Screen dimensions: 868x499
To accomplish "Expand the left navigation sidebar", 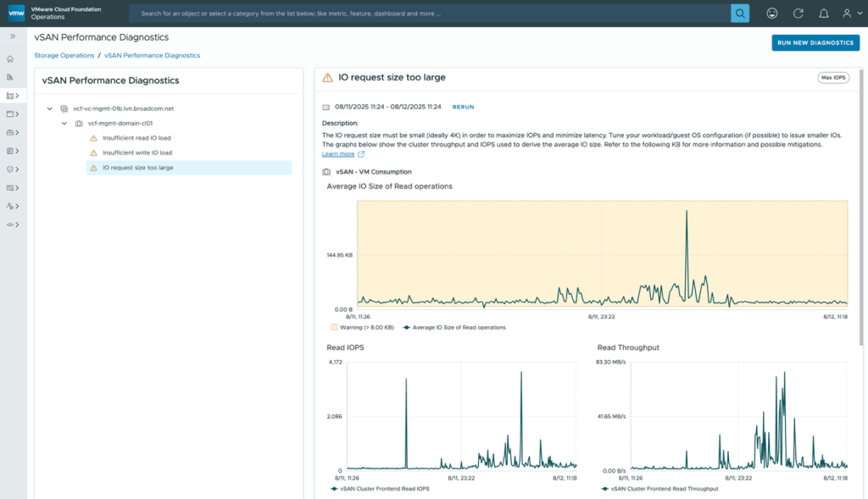I will click(x=13, y=37).
